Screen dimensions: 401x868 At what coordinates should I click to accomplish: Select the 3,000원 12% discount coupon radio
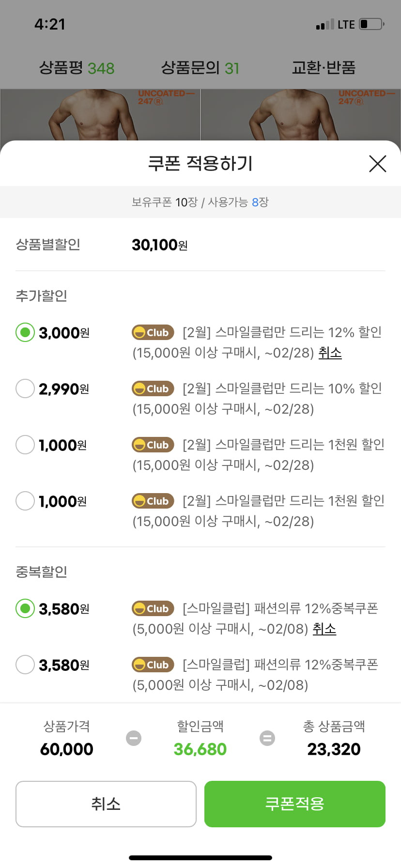coord(25,332)
